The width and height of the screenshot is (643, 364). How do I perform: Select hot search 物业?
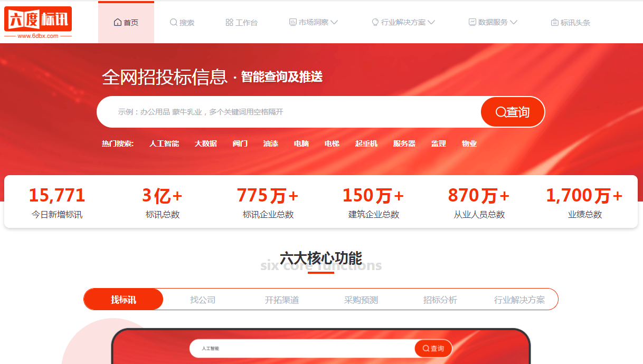pyautogui.click(x=469, y=143)
